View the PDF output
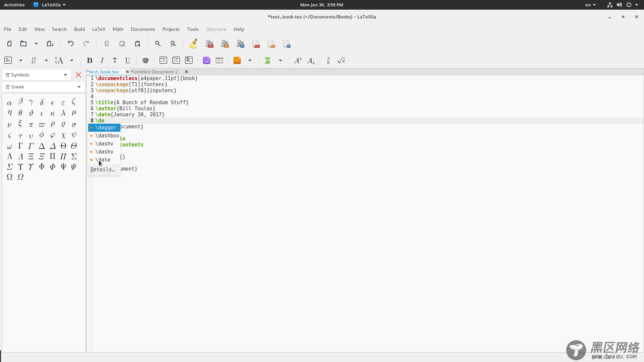Screen dimensions: 644x362 (x=256, y=44)
